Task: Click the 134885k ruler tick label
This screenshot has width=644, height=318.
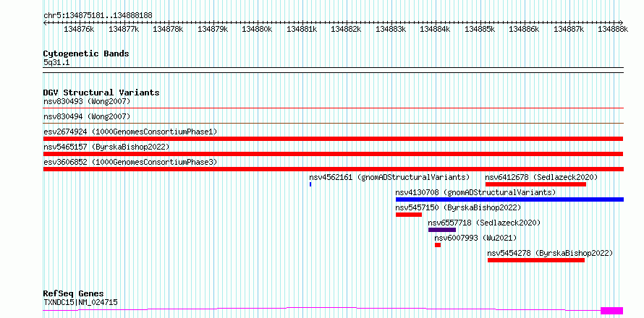Action: tap(480, 29)
